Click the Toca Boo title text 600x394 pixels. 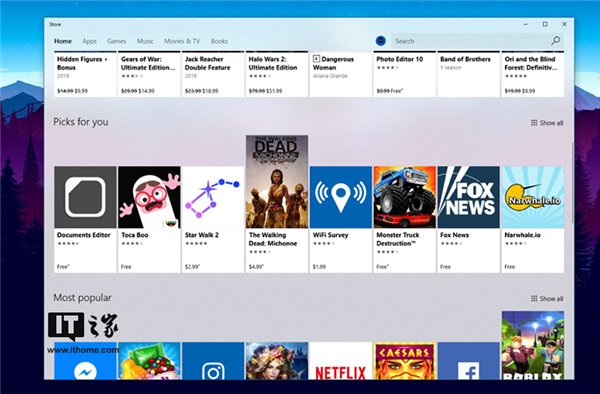click(x=135, y=235)
